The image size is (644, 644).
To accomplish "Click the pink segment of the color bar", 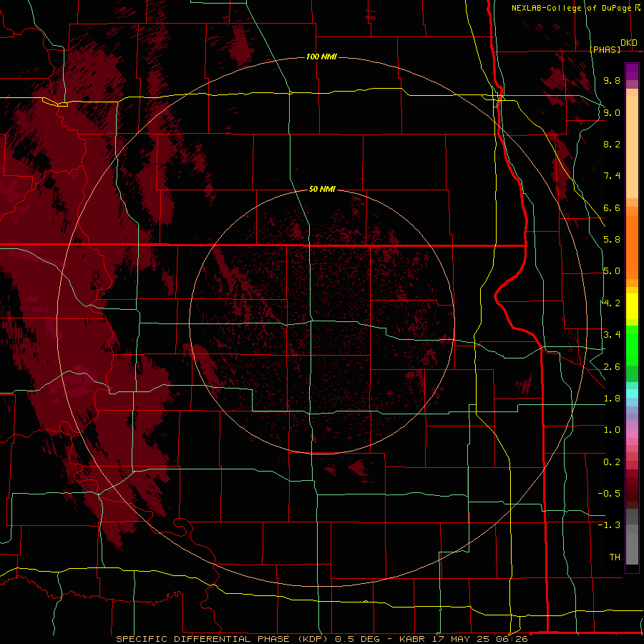I will coord(632,434).
